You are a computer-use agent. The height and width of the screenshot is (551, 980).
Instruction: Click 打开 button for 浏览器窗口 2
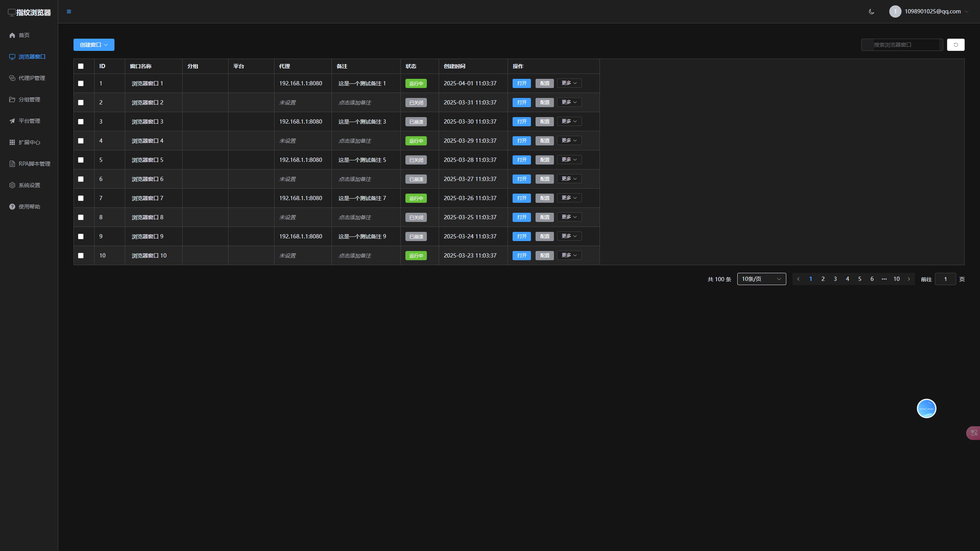tap(521, 103)
